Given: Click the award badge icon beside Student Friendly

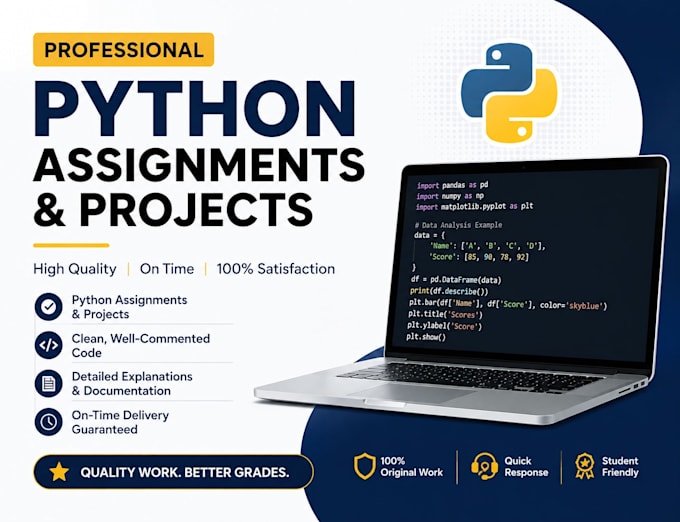Looking at the screenshot, I should [x=585, y=467].
